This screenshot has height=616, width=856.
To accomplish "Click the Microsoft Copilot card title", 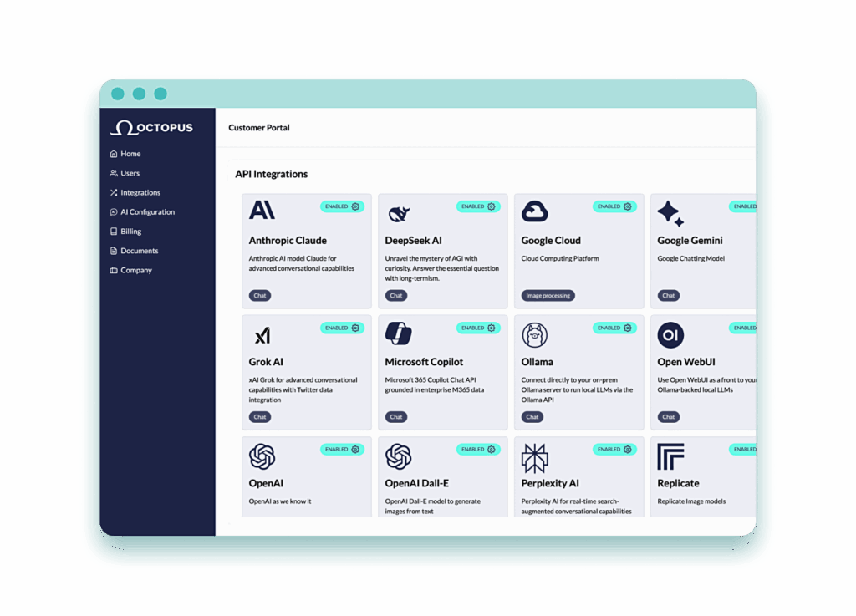I will pyautogui.click(x=424, y=362).
